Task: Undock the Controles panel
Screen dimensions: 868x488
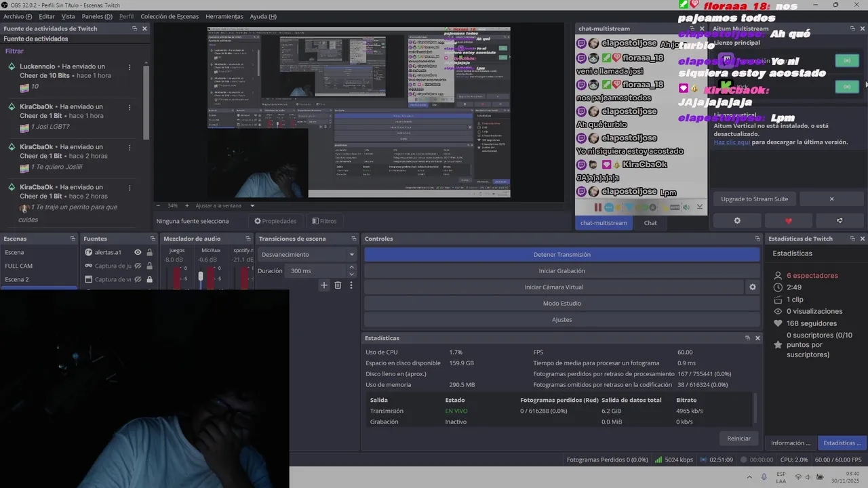Action: pos(757,239)
